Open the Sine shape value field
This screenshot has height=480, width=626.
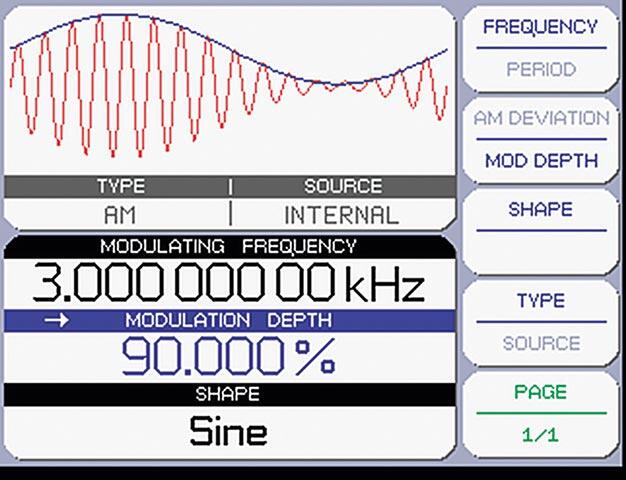[x=228, y=431]
